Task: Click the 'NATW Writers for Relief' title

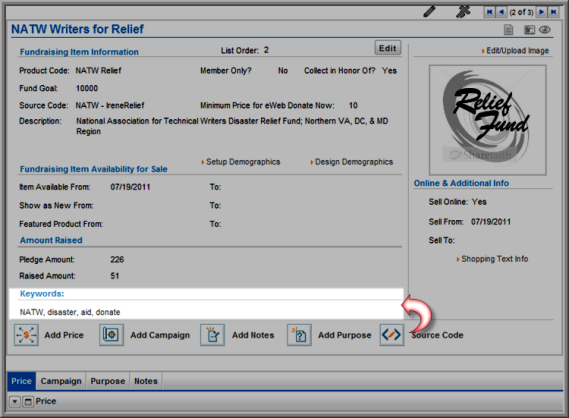Action: (x=78, y=29)
